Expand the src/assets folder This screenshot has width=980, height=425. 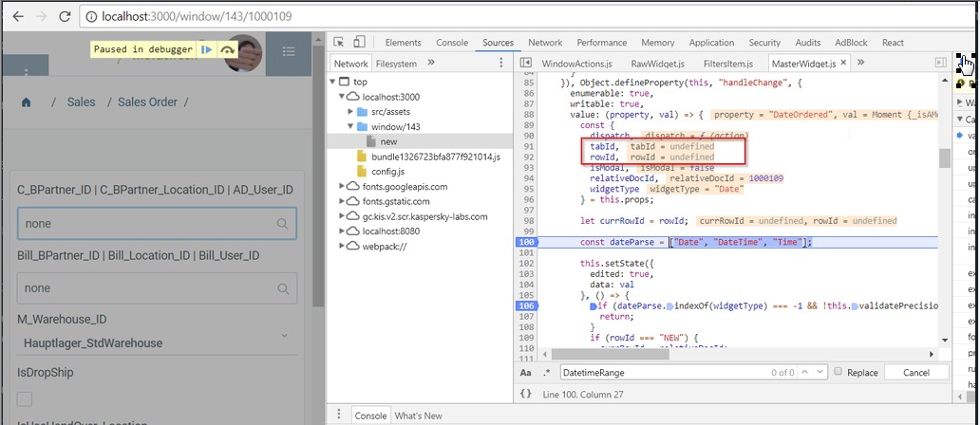[351, 112]
